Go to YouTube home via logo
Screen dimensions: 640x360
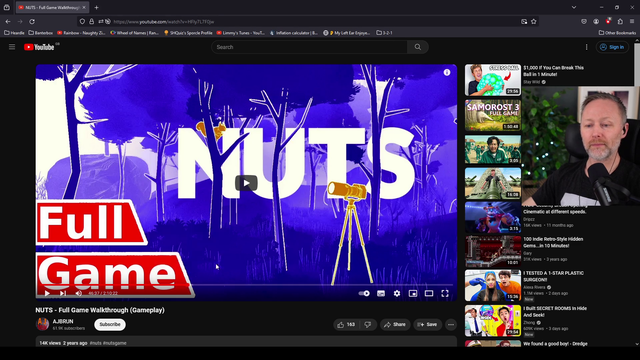coord(39,47)
